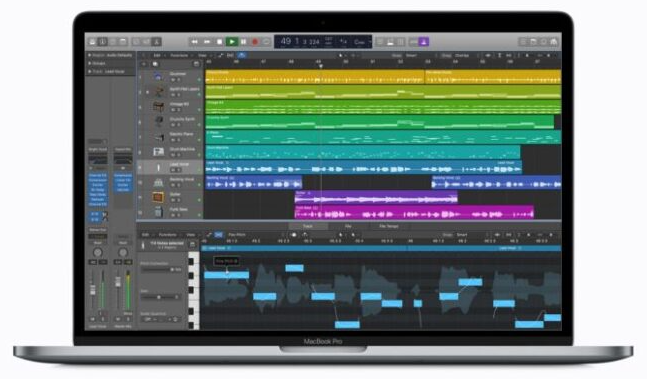This screenshot has width=647, height=385.
Task: Open the audio editor Functions menu
Action: [x=168, y=235]
